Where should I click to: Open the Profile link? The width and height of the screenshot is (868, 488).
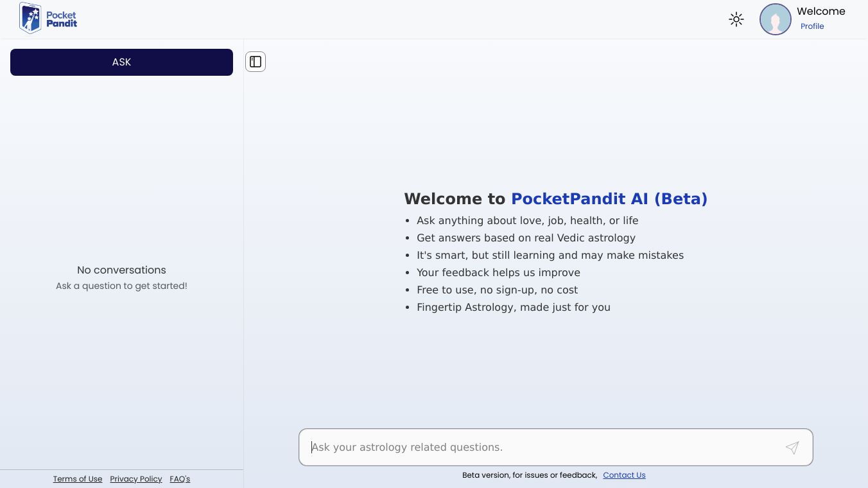[x=812, y=26]
